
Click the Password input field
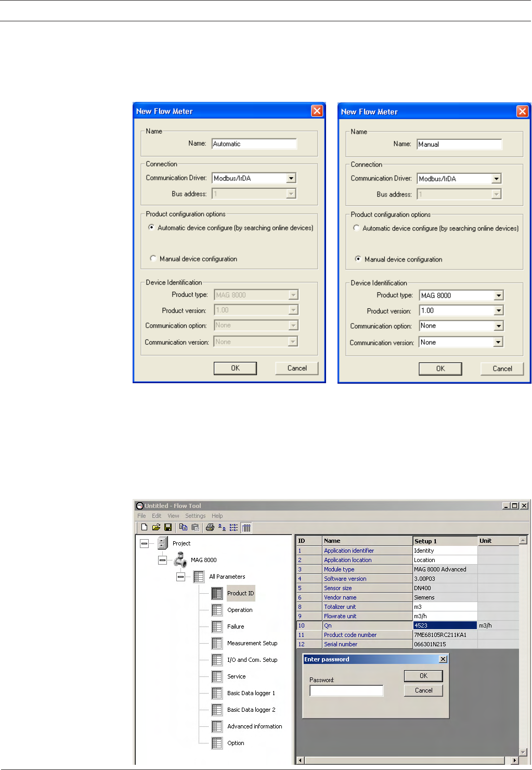tap(346, 690)
